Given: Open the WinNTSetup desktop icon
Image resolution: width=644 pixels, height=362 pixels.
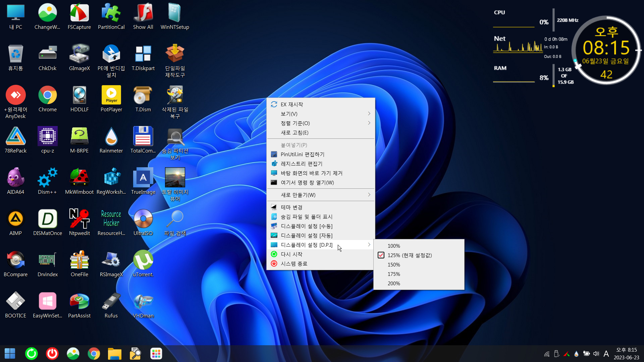Looking at the screenshot, I should tap(175, 17).
